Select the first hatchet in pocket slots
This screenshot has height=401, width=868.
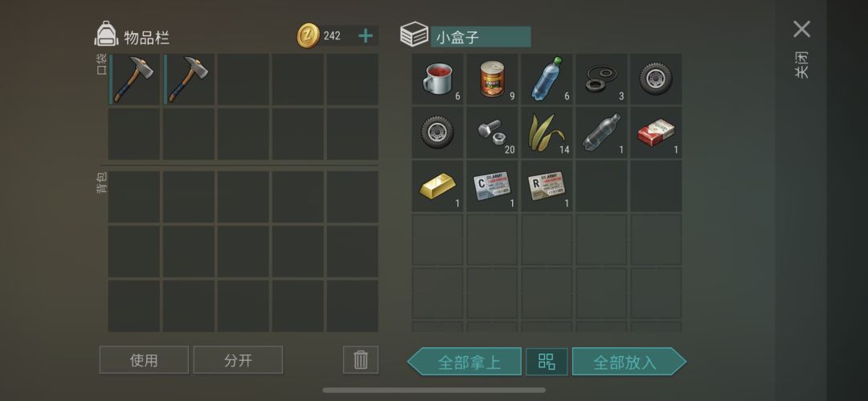[134, 80]
